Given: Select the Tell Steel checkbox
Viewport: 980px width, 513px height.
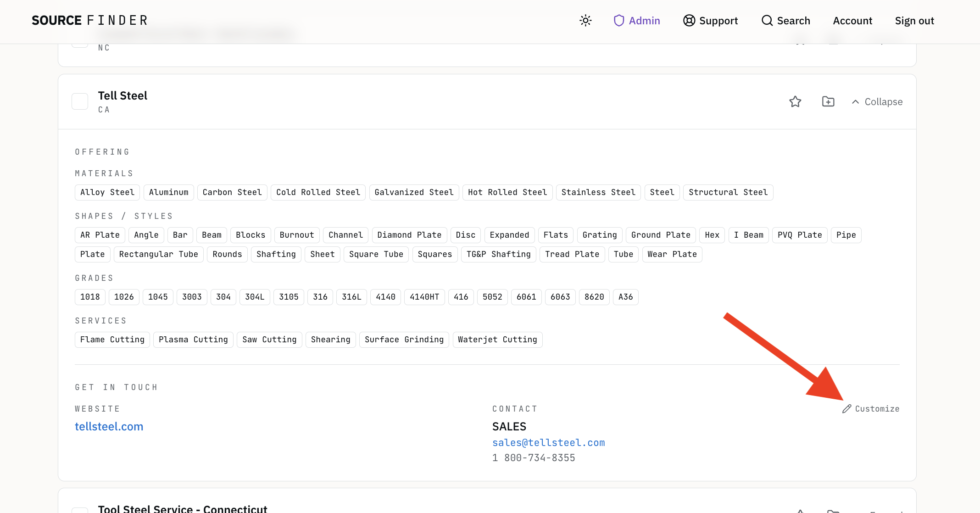Looking at the screenshot, I should 80,101.
